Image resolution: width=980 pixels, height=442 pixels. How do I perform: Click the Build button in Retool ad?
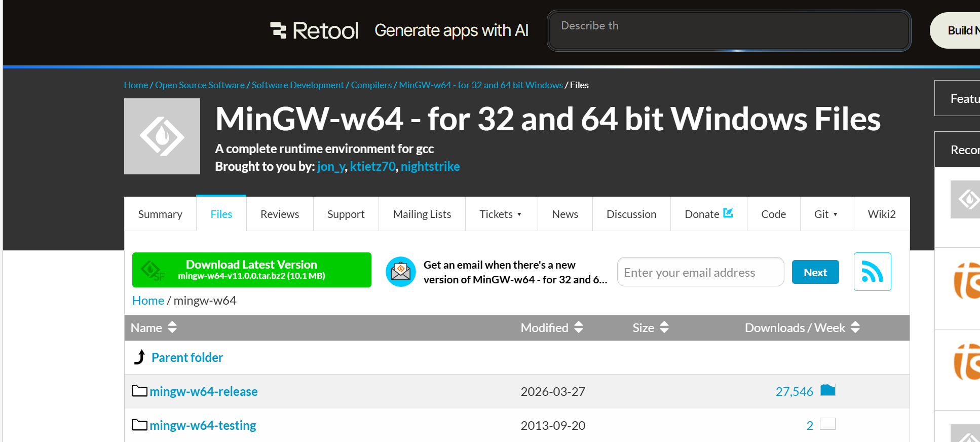(x=955, y=30)
